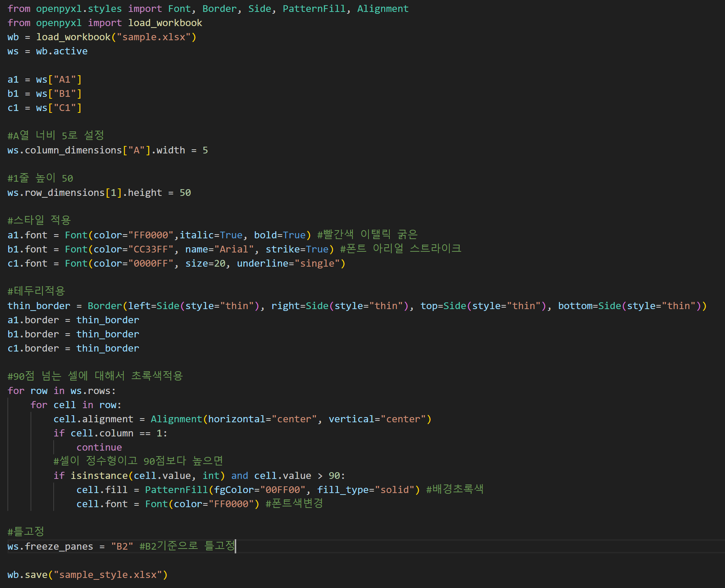Click the load_workbook import name
This screenshot has width=725, height=588.
click(165, 23)
